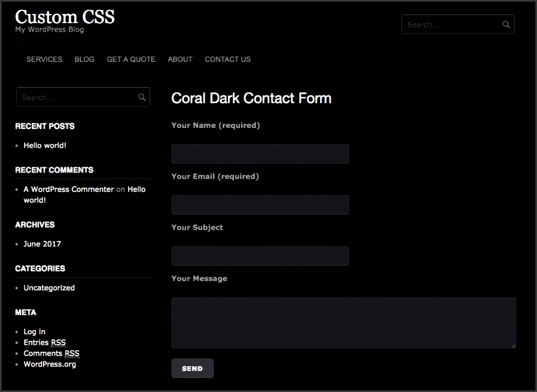Click the sidebar search magnifier icon

[142, 97]
